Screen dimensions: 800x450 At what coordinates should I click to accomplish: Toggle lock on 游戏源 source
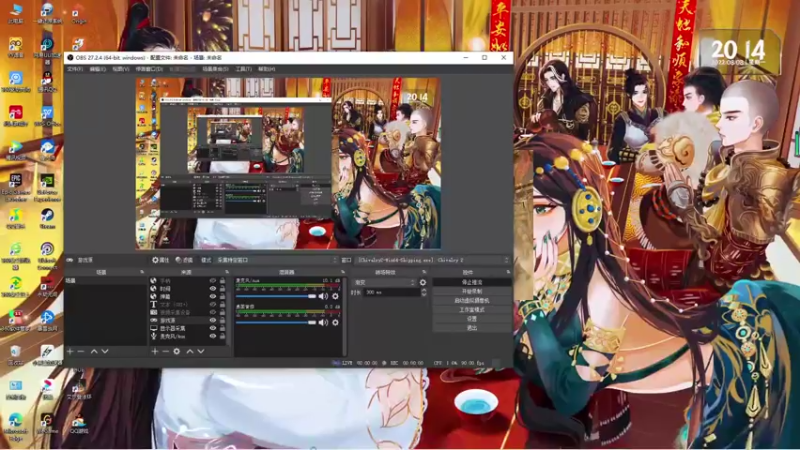(x=222, y=320)
